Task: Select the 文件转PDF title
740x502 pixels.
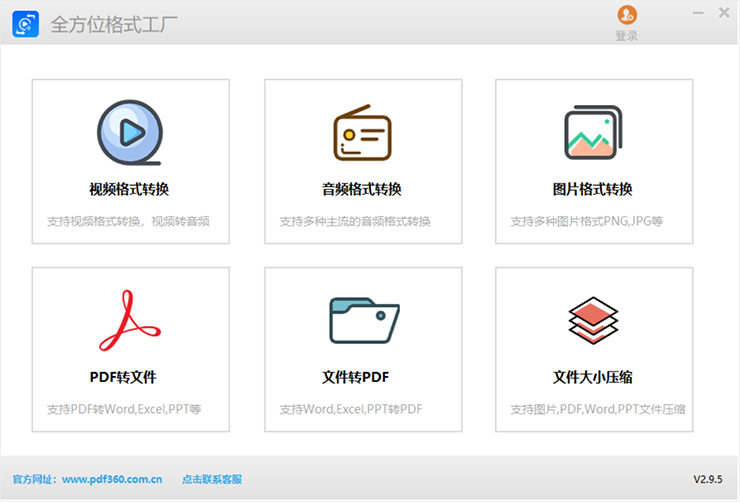Action: point(355,377)
